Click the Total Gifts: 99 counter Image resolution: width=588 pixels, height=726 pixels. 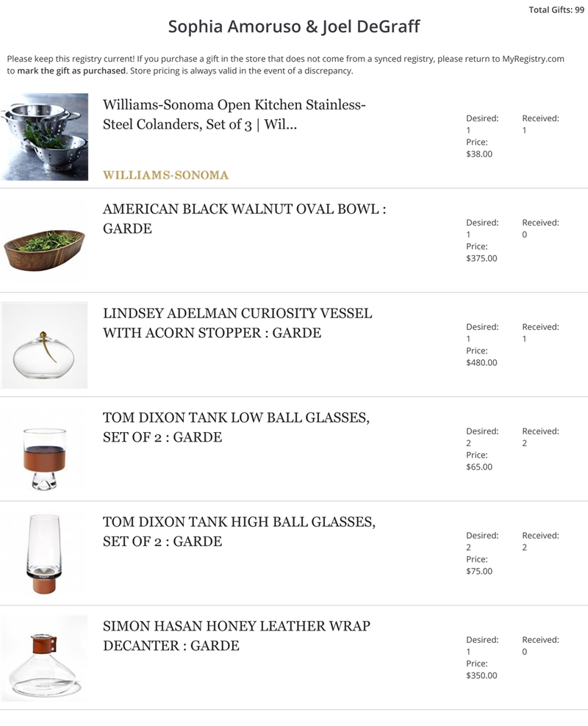pyautogui.click(x=556, y=10)
